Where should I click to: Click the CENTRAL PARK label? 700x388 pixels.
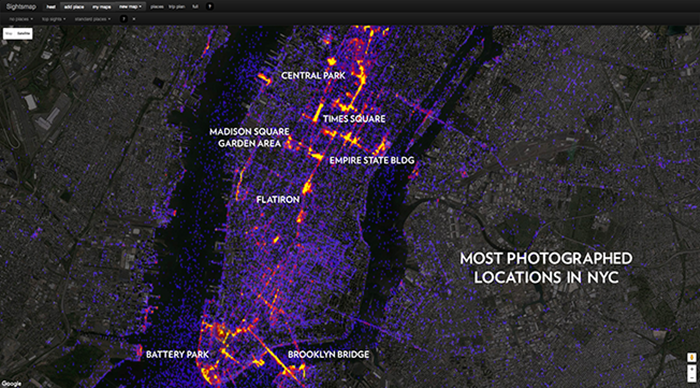[x=313, y=75]
